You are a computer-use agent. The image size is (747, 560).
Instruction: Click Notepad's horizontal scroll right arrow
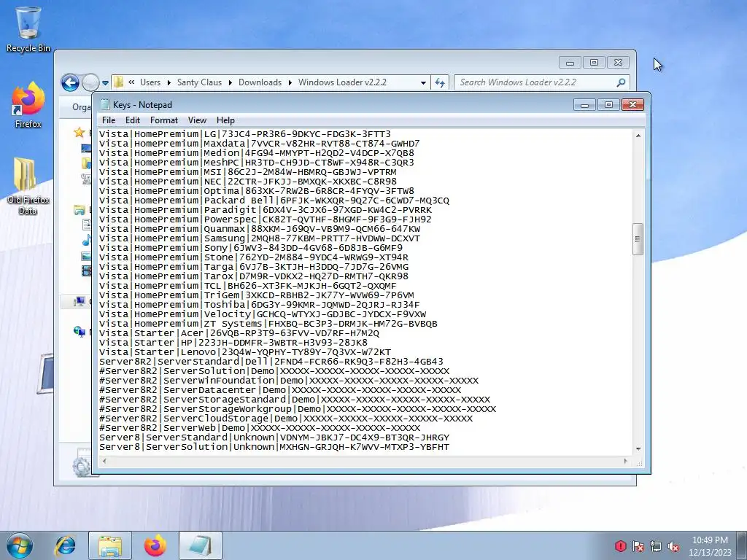point(625,461)
